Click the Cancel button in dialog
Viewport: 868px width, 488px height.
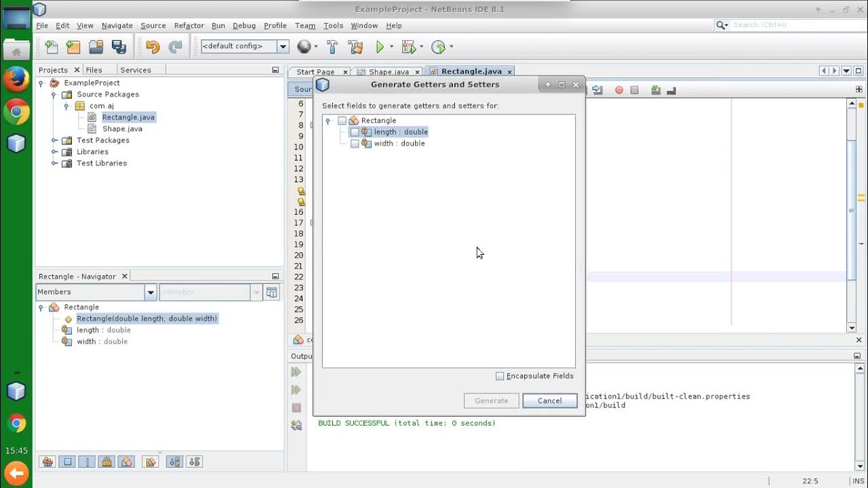550,401
